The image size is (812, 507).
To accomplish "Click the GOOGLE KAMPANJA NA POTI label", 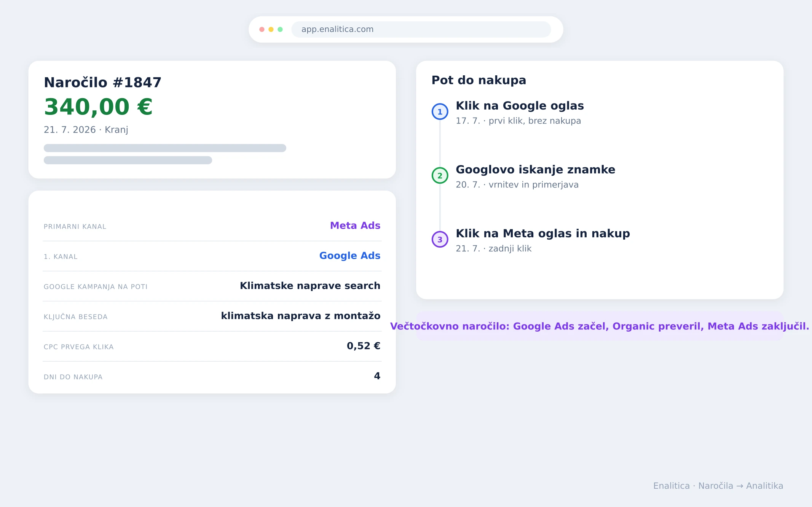I will point(96,287).
